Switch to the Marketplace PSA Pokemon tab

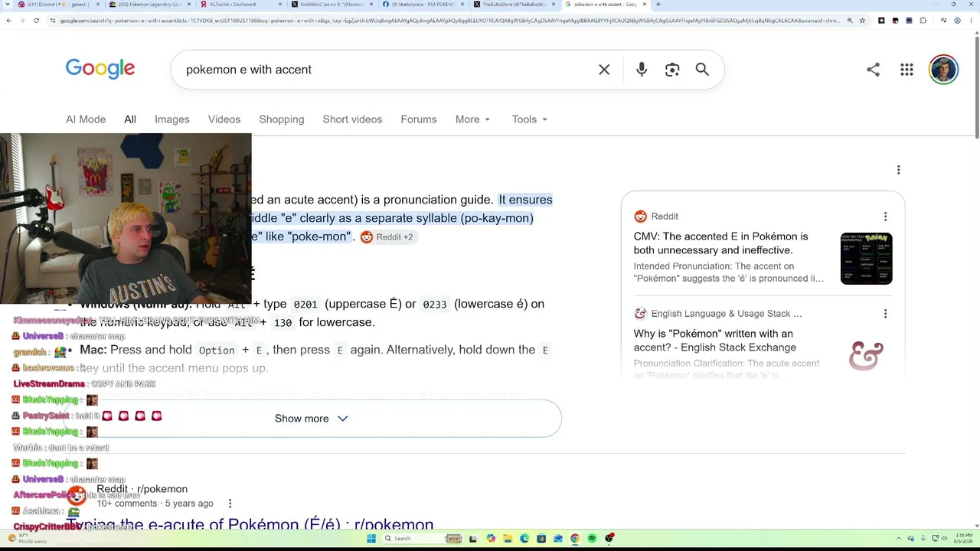[423, 5]
